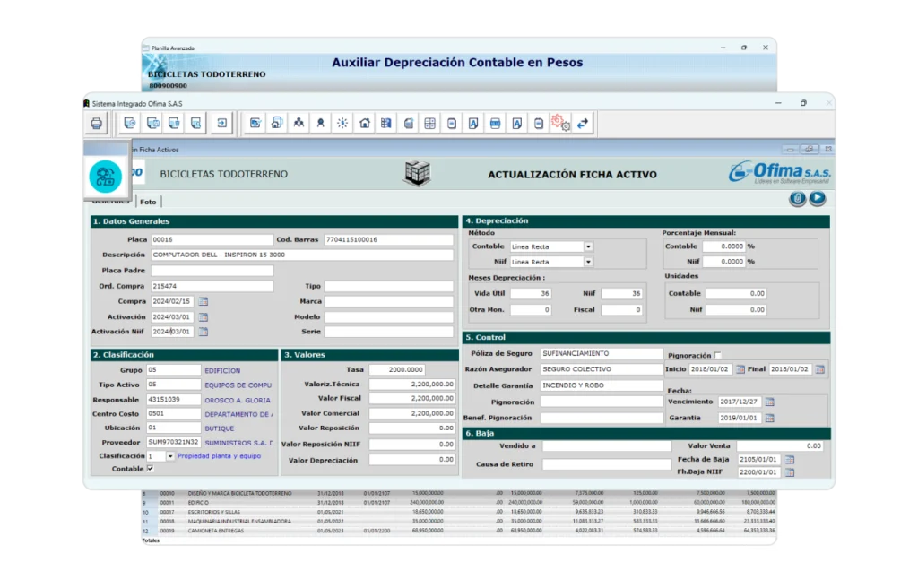The image size is (918, 588).
Task: Click the house icon in the toolbar
Action: (365, 123)
